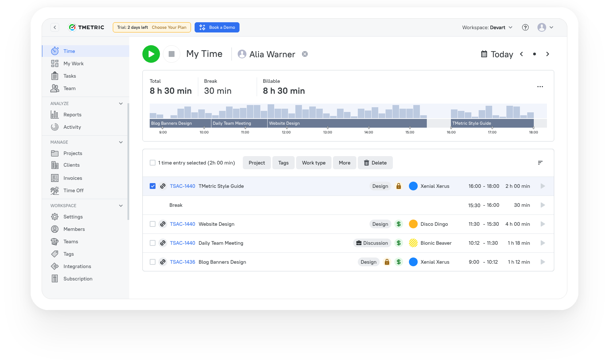Start timer on TMetric Style Guide row
The image size is (609, 364).
pos(543,186)
